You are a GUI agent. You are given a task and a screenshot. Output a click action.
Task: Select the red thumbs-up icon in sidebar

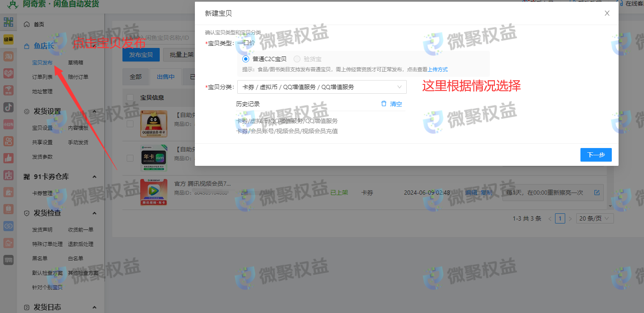[8, 158]
